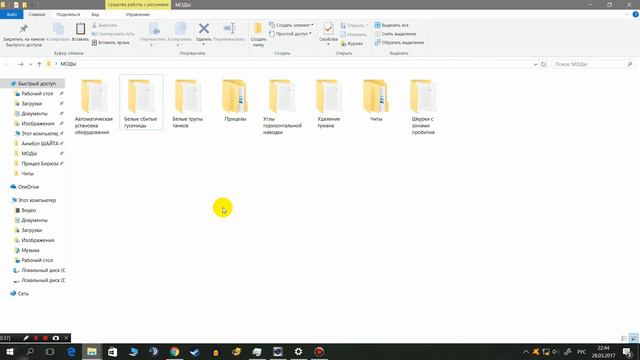Open Google Chrome from the taskbar
The height and width of the screenshot is (360, 640).
click(175, 352)
